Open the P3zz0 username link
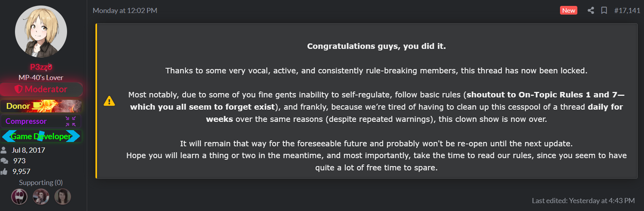644x211 pixels. pos(41,67)
